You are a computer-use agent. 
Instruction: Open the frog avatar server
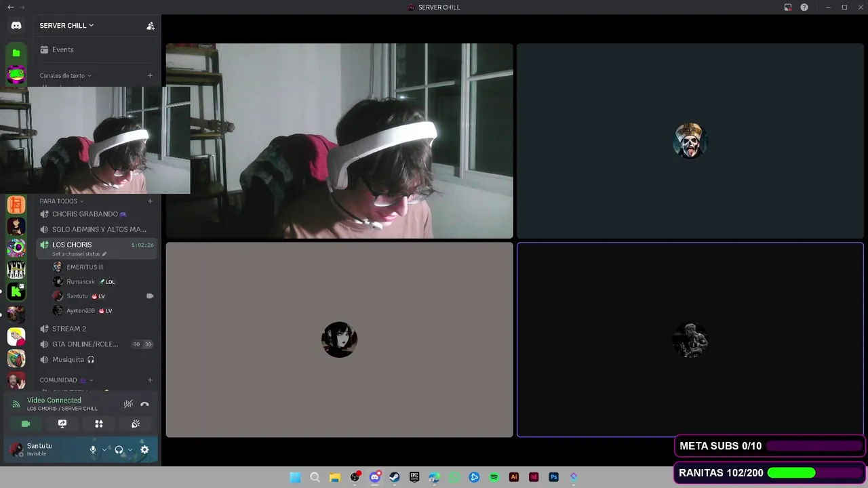click(x=16, y=75)
